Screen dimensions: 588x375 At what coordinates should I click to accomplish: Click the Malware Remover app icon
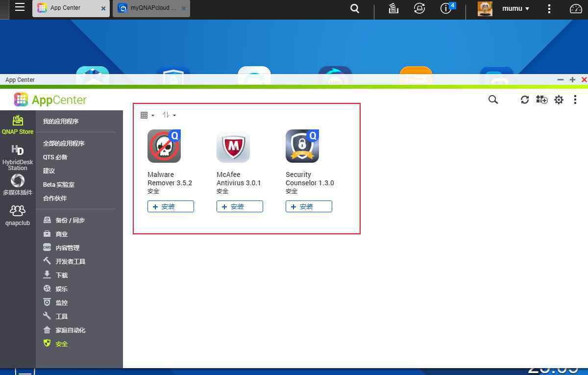pyautogui.click(x=164, y=146)
